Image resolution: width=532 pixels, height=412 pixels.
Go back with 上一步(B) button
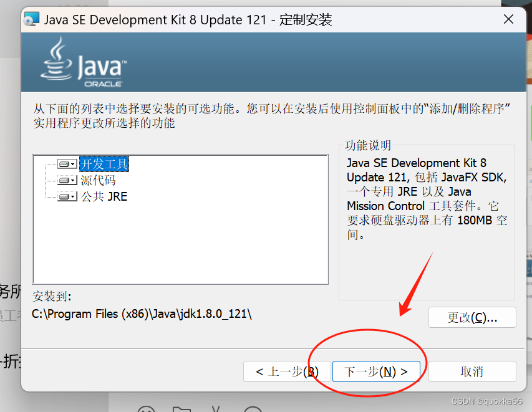click(x=287, y=371)
